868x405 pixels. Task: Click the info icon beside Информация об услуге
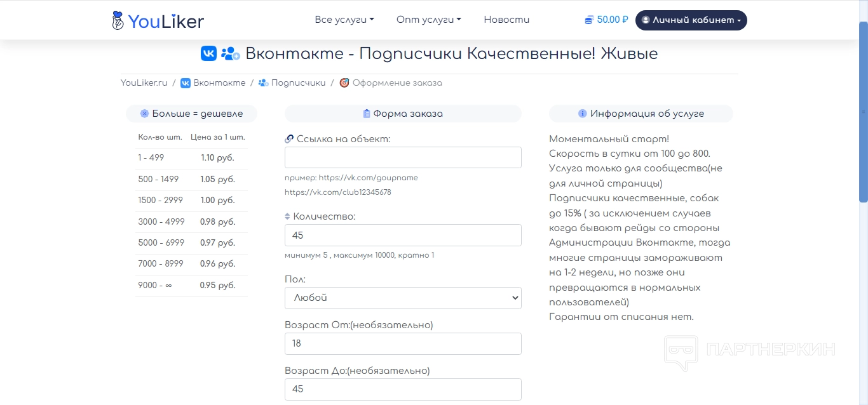tap(582, 114)
